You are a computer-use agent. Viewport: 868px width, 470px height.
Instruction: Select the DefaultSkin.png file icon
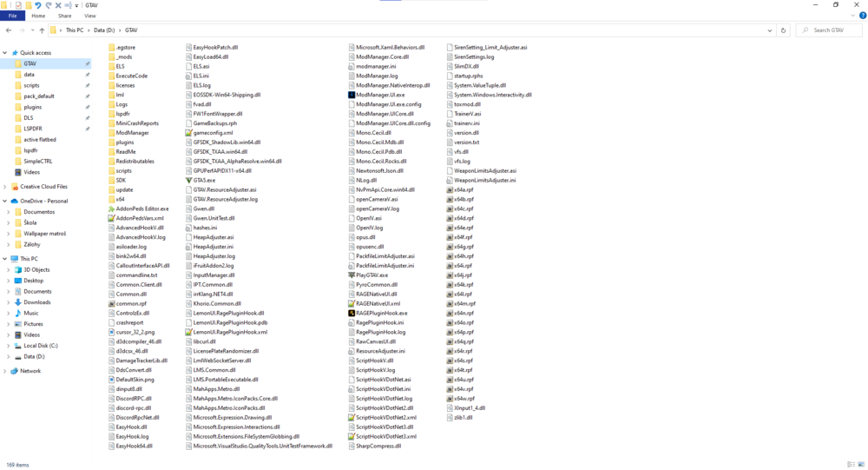click(x=111, y=380)
